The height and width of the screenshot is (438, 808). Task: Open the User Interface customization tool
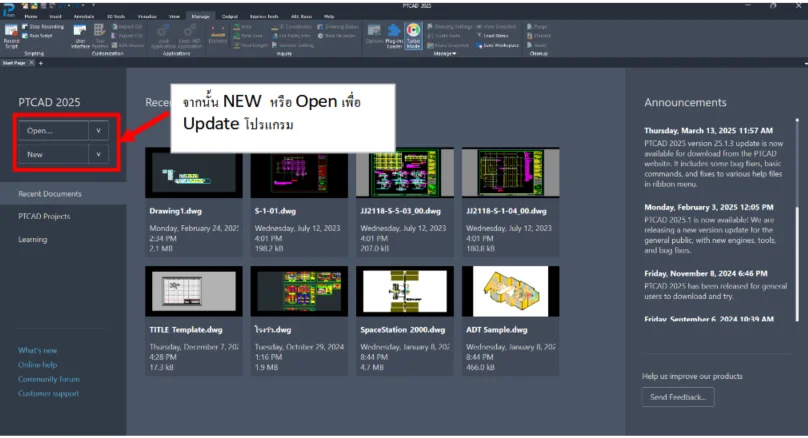(x=80, y=36)
